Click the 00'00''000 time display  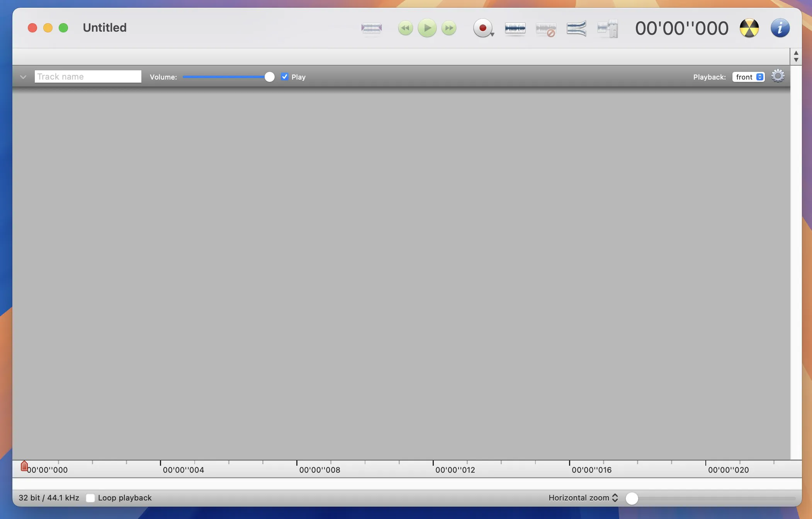point(682,28)
